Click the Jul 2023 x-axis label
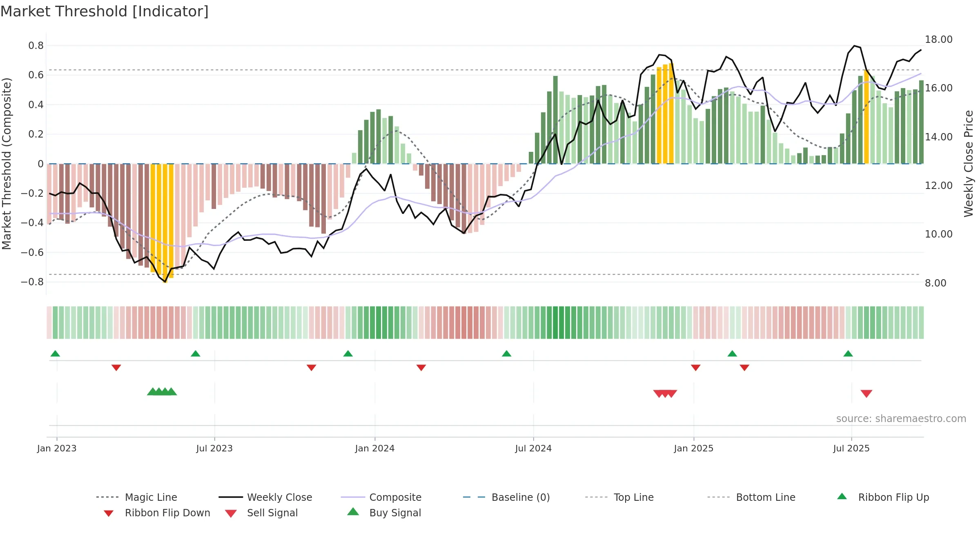Image resolution: width=980 pixels, height=551 pixels. 214,448
